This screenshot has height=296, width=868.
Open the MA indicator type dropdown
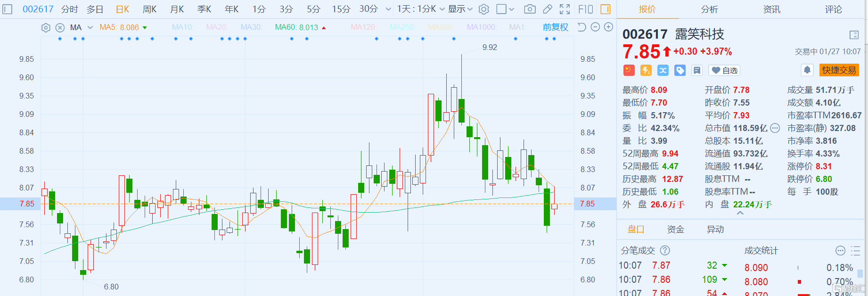[82, 27]
